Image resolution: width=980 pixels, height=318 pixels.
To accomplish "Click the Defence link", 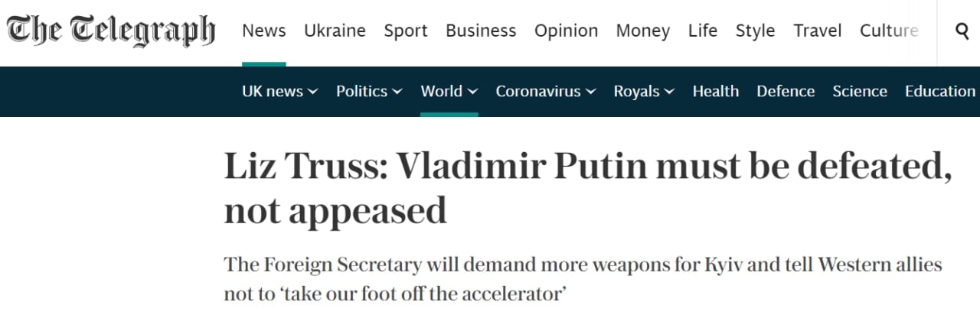I will click(x=785, y=92).
